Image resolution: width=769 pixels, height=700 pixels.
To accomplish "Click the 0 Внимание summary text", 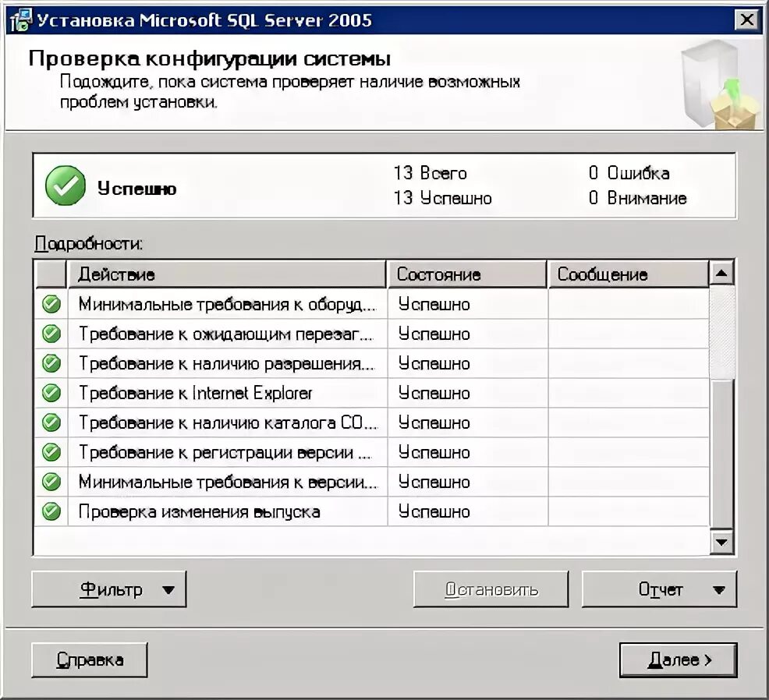I will point(637,198).
